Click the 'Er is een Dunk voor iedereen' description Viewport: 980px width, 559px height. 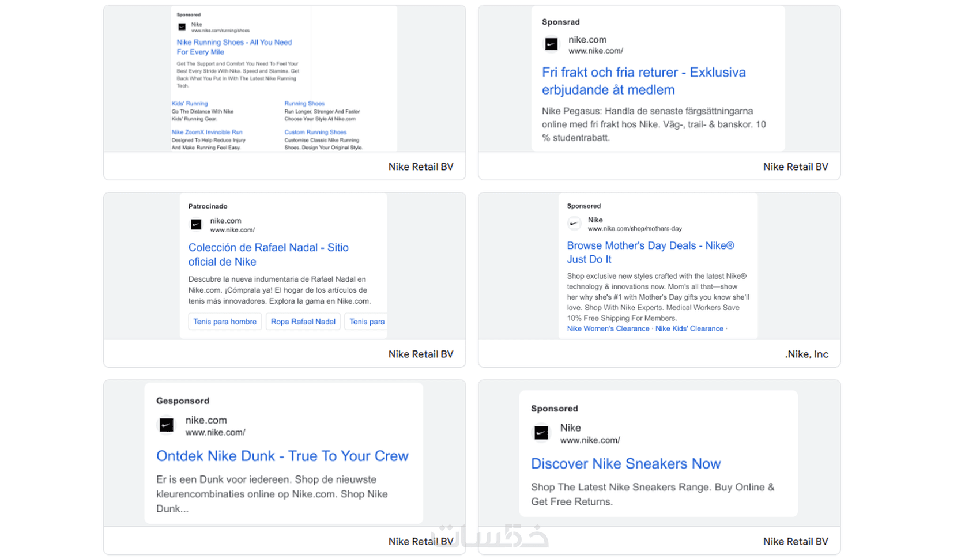click(x=272, y=494)
